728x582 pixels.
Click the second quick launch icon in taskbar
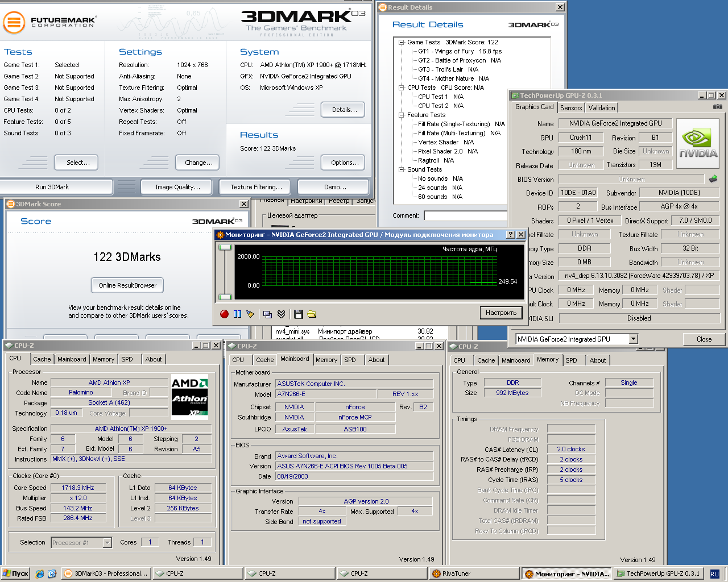pyautogui.click(x=52, y=573)
